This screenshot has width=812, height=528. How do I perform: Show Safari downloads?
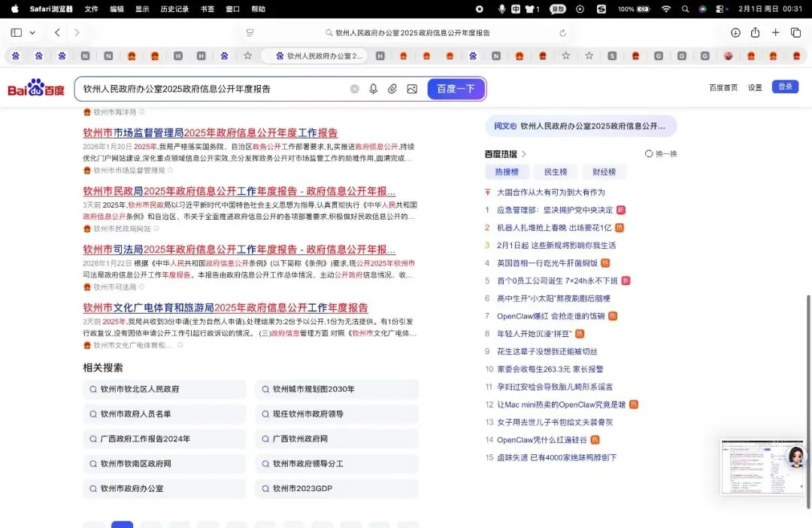tap(735, 32)
